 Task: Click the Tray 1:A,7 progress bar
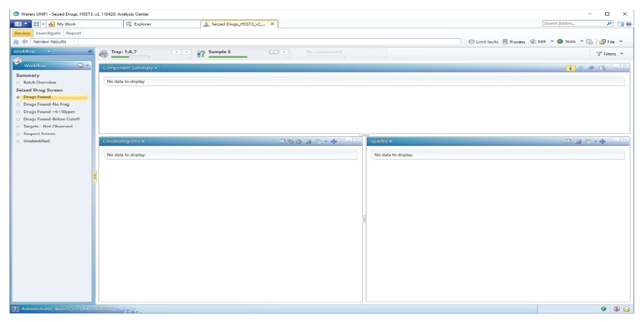123,57
